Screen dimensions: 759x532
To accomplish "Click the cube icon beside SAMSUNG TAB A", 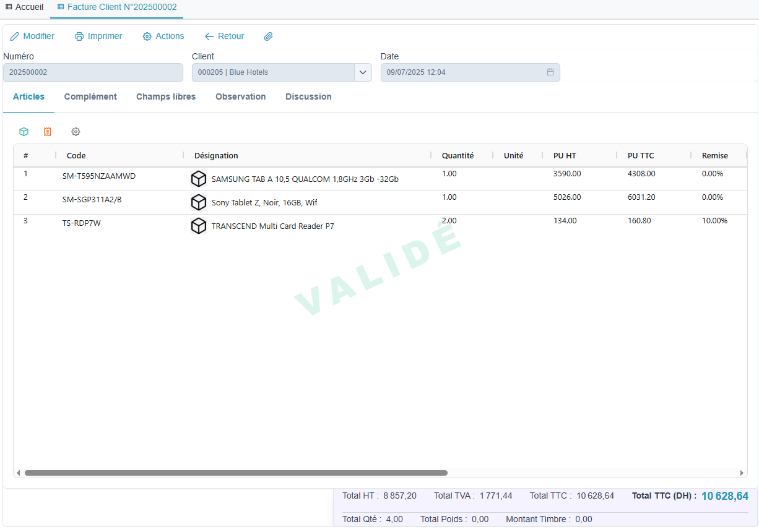I will click(x=199, y=179).
